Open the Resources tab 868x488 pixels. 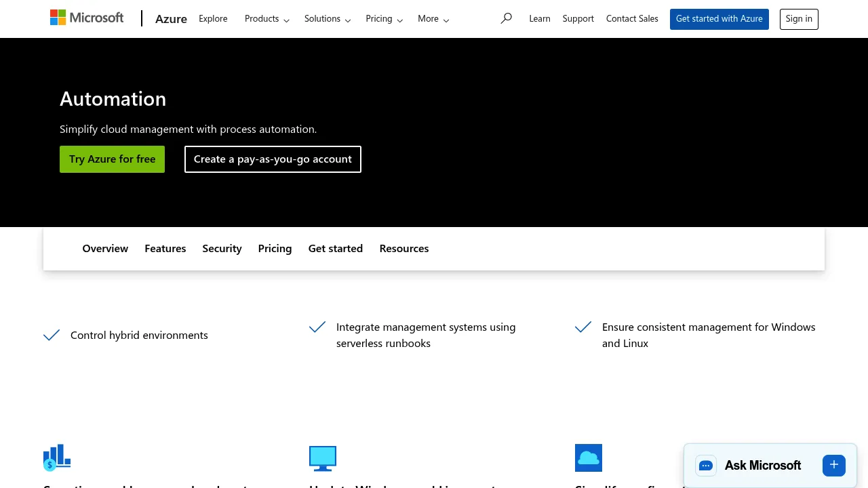(404, 249)
